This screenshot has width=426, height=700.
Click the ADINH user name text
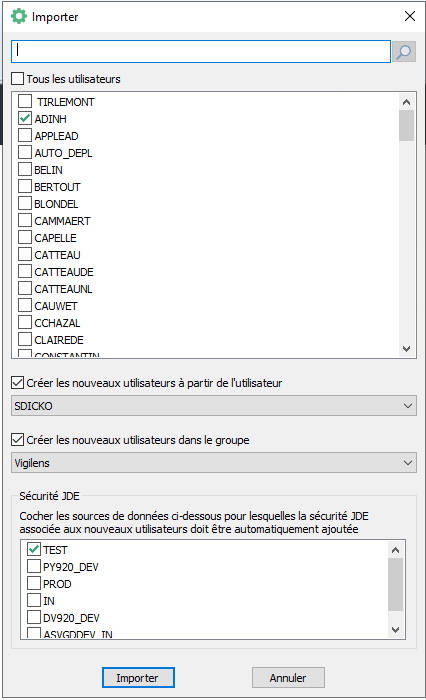click(50, 119)
